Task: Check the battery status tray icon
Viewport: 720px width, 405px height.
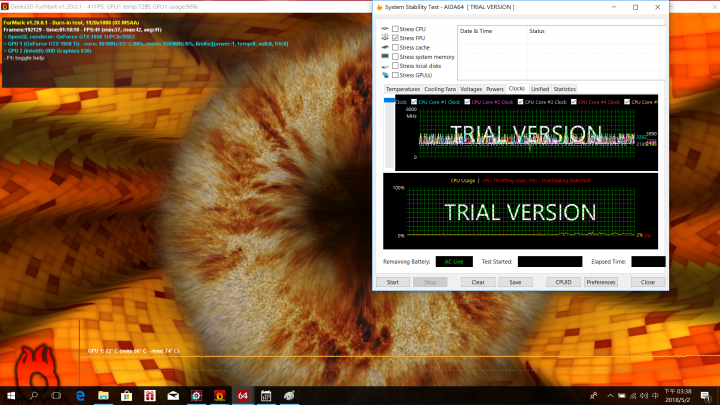Action: [x=621, y=395]
